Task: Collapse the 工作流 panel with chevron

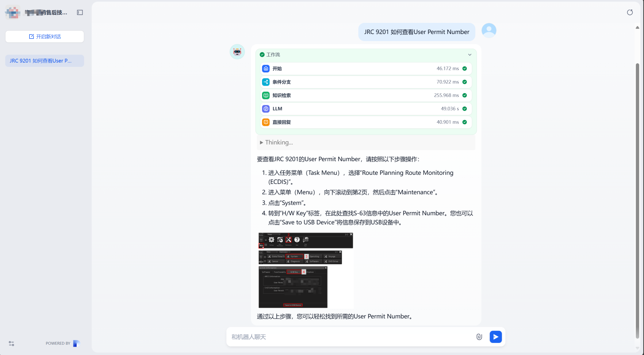Action: tap(470, 55)
